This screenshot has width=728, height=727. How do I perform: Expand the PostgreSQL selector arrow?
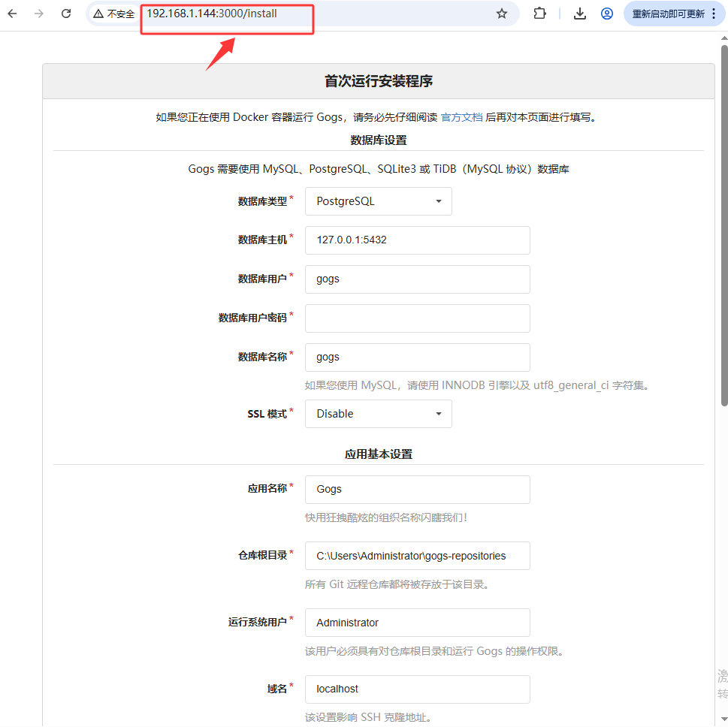coord(437,201)
